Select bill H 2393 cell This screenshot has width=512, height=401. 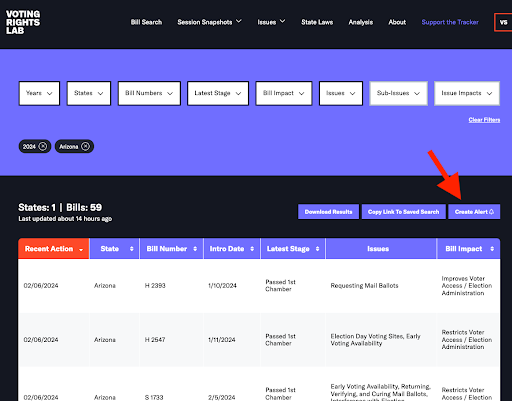tap(155, 286)
